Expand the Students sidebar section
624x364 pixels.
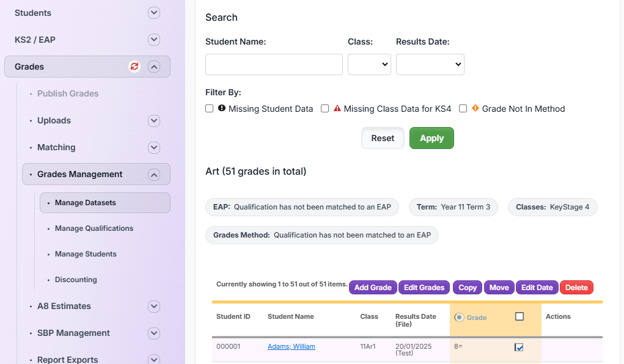(154, 13)
